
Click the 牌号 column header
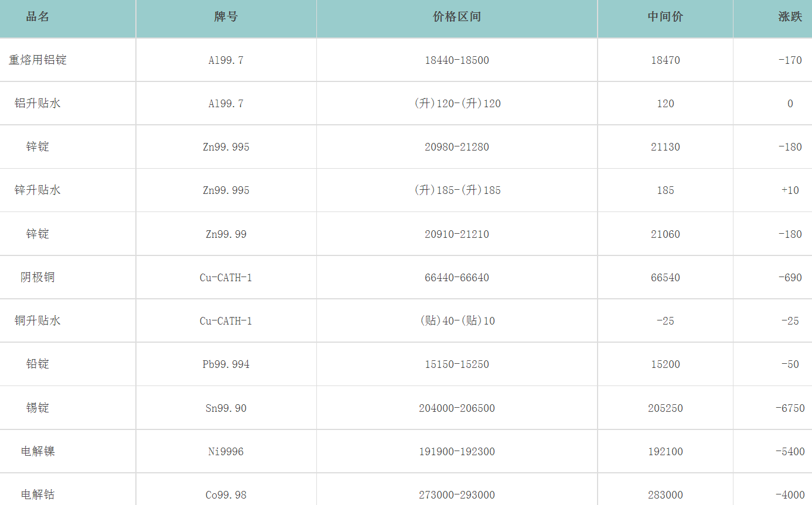(226, 17)
